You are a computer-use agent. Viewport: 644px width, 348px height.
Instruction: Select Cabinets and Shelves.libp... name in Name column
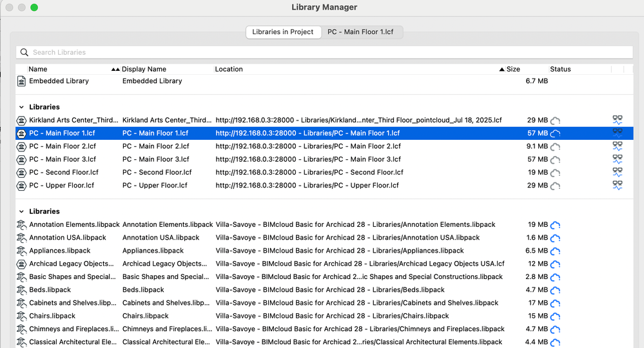coord(73,303)
